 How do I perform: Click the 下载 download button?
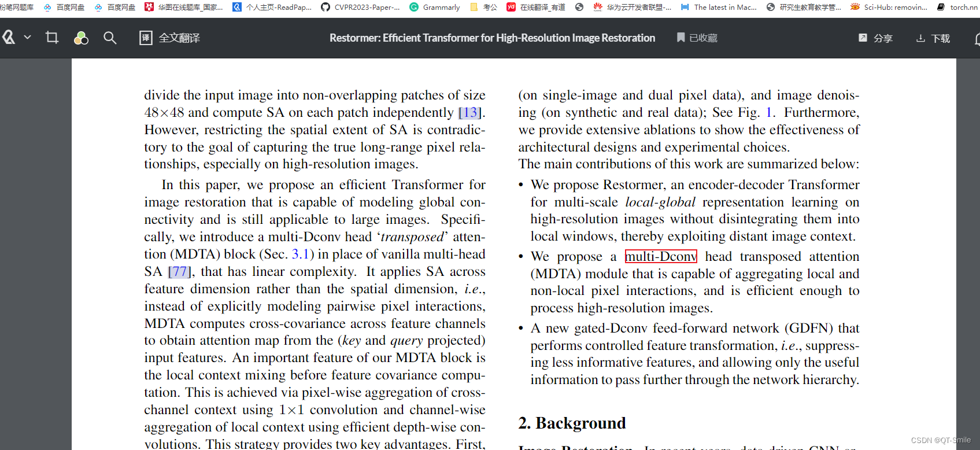[x=933, y=38]
